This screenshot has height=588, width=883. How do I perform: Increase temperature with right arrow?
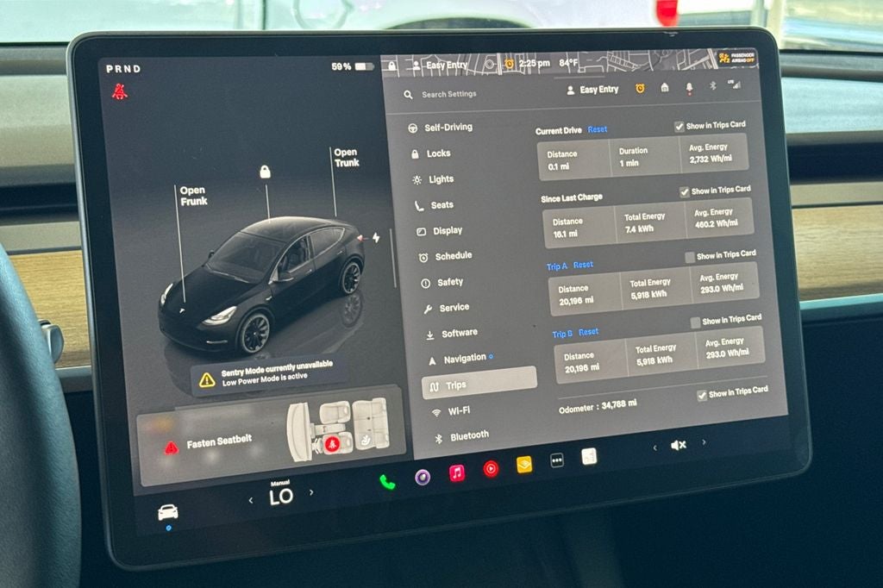pyautogui.click(x=311, y=492)
